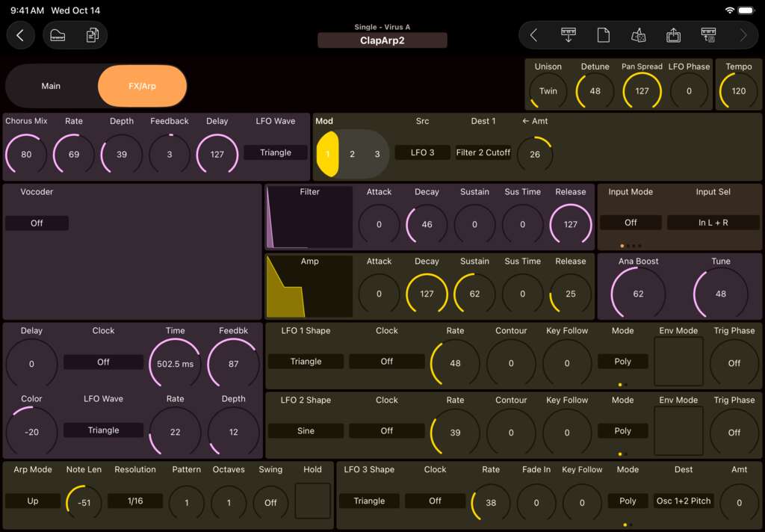Open LFO 2 Shape Sine dropdown
The height and width of the screenshot is (532, 765).
point(306,431)
